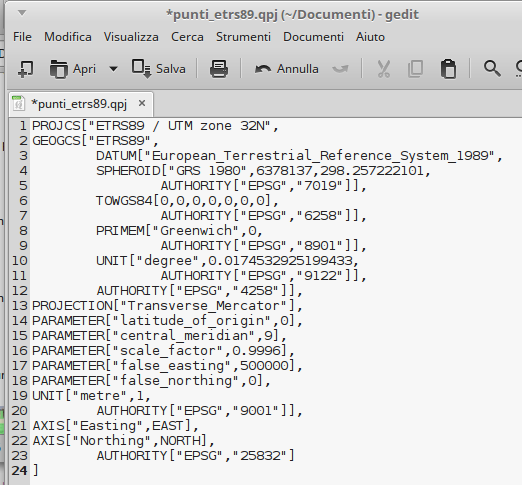The width and height of the screenshot is (522, 485).
Task: Close the punti_etrs89.qpj tab
Action: coord(142,103)
